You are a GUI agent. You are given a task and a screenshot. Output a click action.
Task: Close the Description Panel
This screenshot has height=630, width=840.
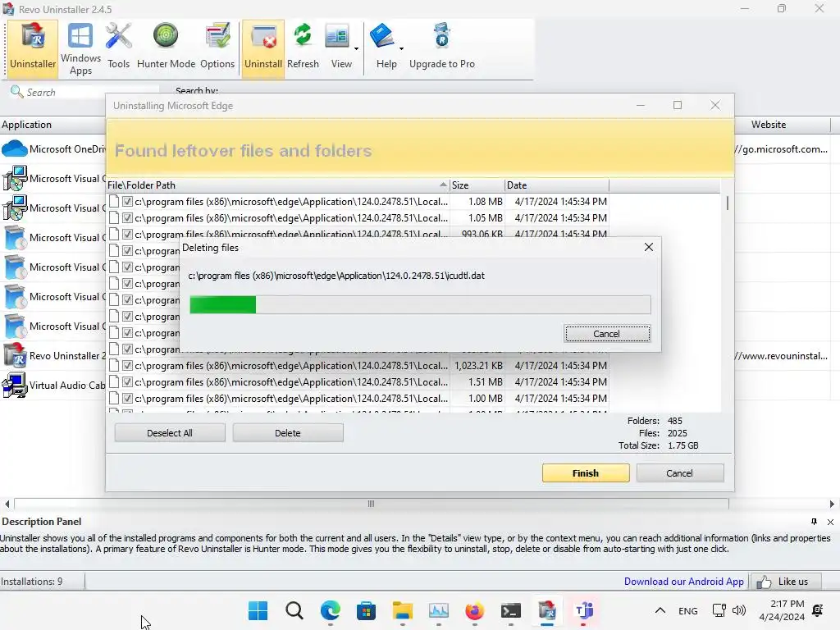pos(830,522)
